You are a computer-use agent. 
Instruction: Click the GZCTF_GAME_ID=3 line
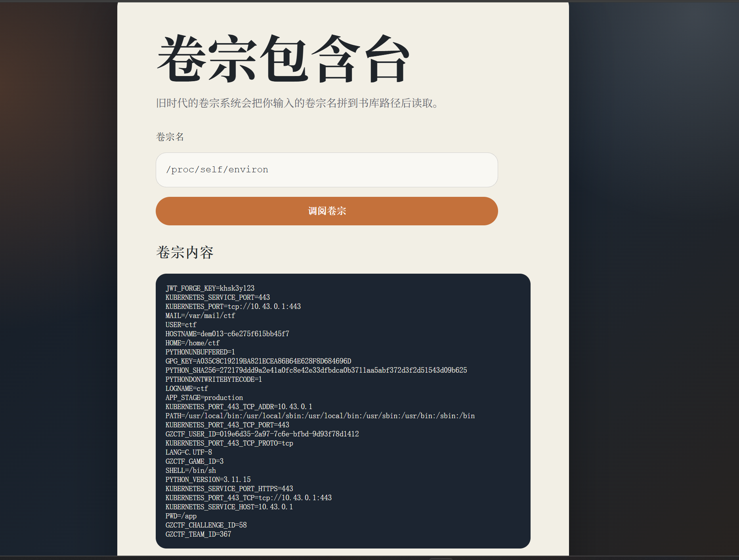195,461
